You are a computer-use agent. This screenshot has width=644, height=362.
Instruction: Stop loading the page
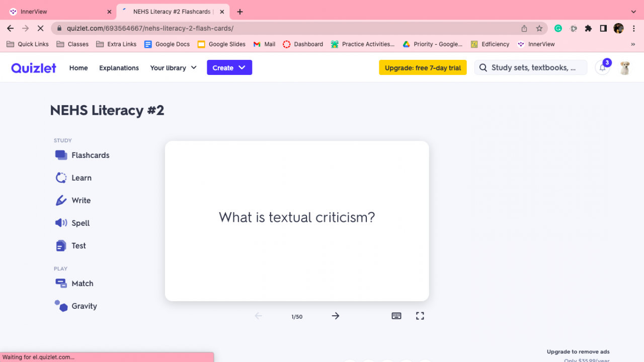click(41, 28)
